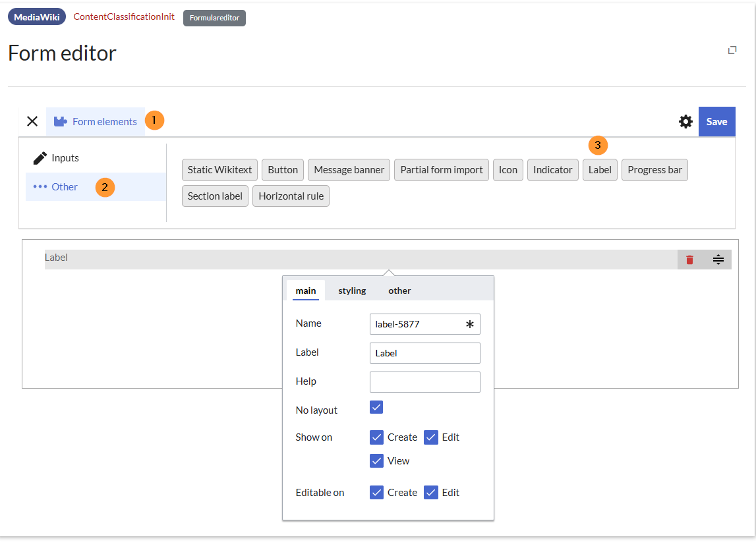Toggle the Show on Edit checkbox
The image size is (756, 554).
(x=431, y=437)
